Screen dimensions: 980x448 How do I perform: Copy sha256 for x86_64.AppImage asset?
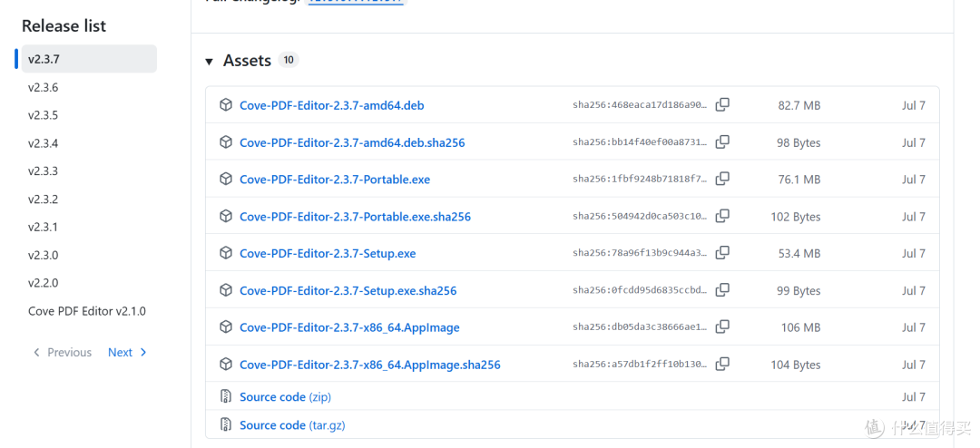[x=722, y=326]
